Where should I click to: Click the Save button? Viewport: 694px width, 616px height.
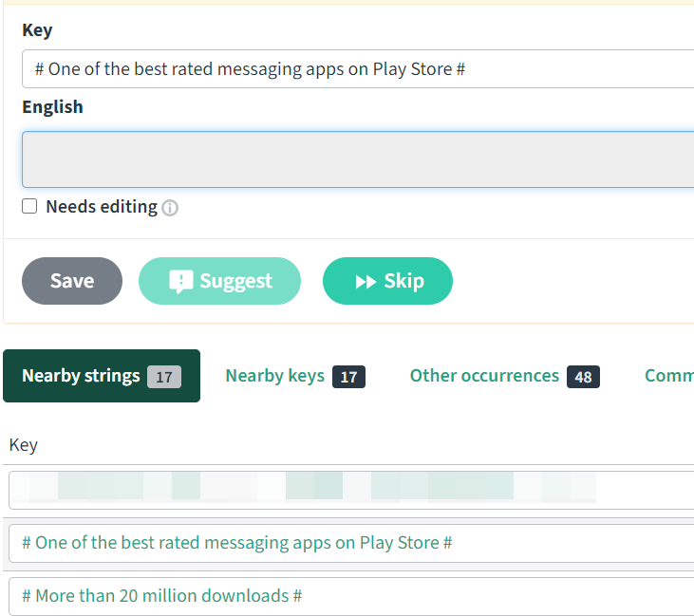(x=72, y=281)
